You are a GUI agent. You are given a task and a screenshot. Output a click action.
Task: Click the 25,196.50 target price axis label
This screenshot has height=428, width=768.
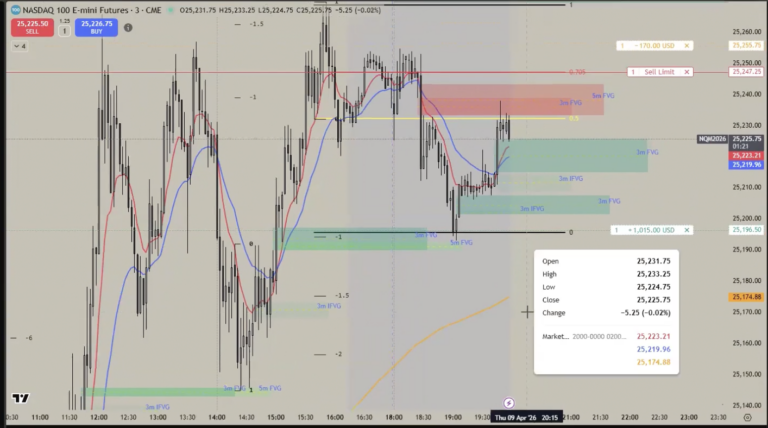tap(746, 230)
